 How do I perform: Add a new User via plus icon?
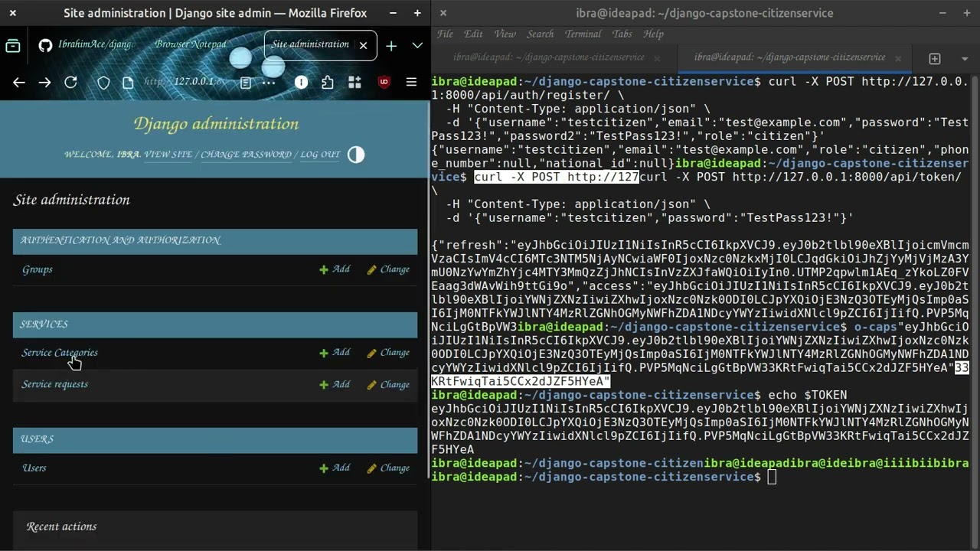point(335,468)
